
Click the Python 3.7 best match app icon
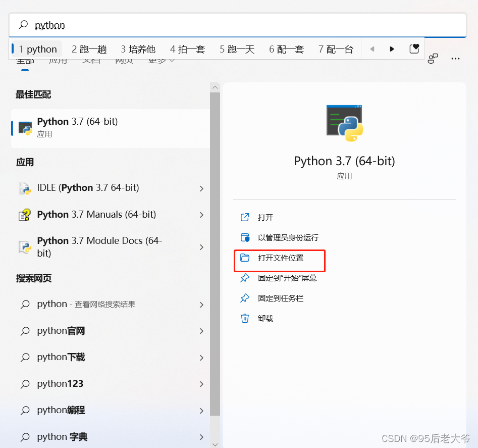(25, 128)
